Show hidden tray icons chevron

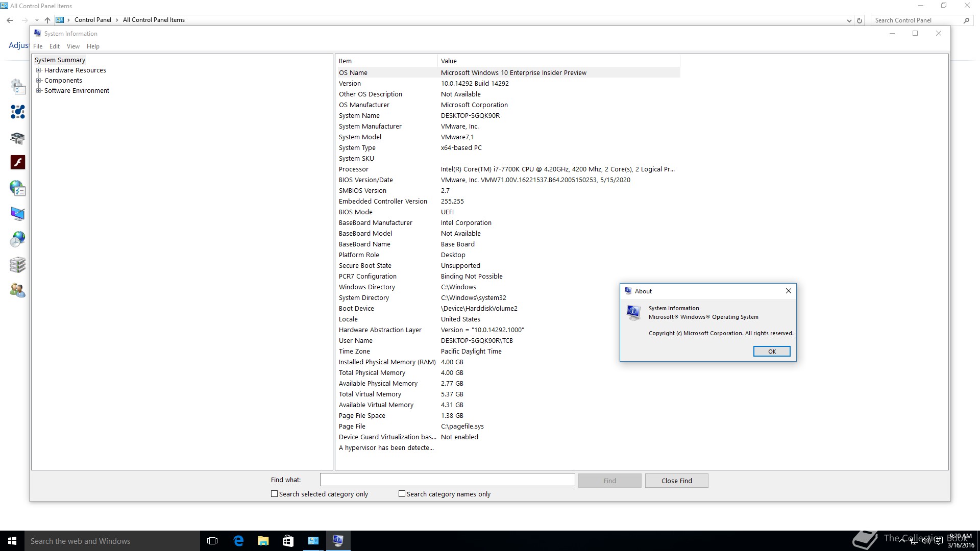(x=902, y=541)
